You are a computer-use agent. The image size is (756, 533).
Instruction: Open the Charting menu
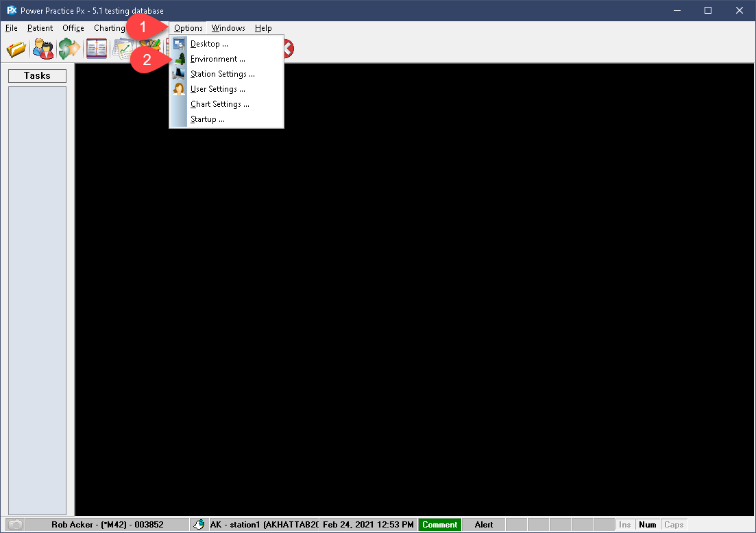tap(110, 28)
